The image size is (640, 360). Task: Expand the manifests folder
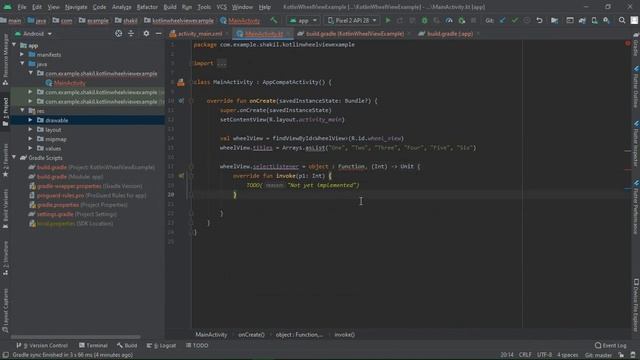pyautogui.click(x=22, y=54)
